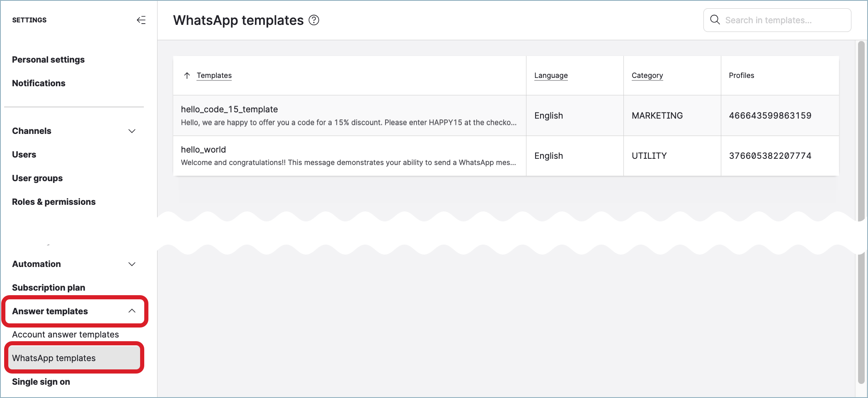The image size is (868, 398).
Task: Open Single sign on settings
Action: click(41, 381)
